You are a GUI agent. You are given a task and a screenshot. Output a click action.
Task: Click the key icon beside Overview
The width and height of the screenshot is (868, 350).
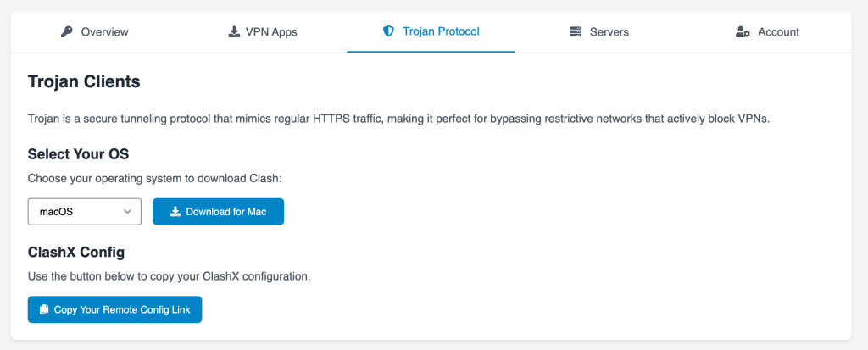coord(67,32)
